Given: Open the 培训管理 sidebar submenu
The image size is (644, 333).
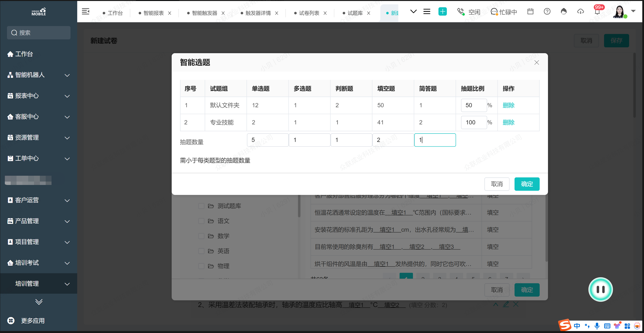Looking at the screenshot, I should click(x=38, y=283).
